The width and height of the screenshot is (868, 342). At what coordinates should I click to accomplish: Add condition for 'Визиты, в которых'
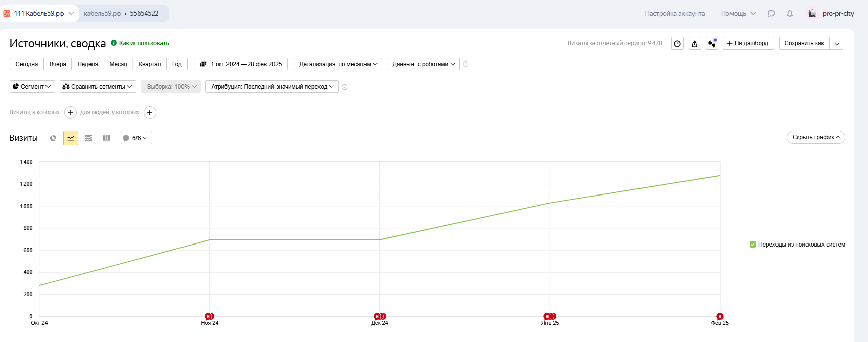(x=70, y=113)
